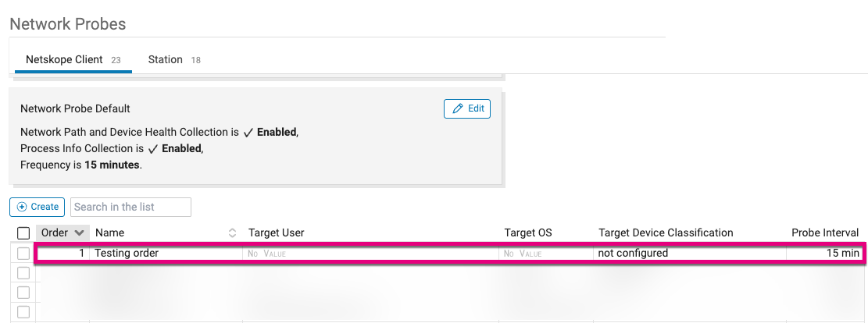Click the Target OS column header
This screenshot has height=323, width=868.
click(x=528, y=232)
